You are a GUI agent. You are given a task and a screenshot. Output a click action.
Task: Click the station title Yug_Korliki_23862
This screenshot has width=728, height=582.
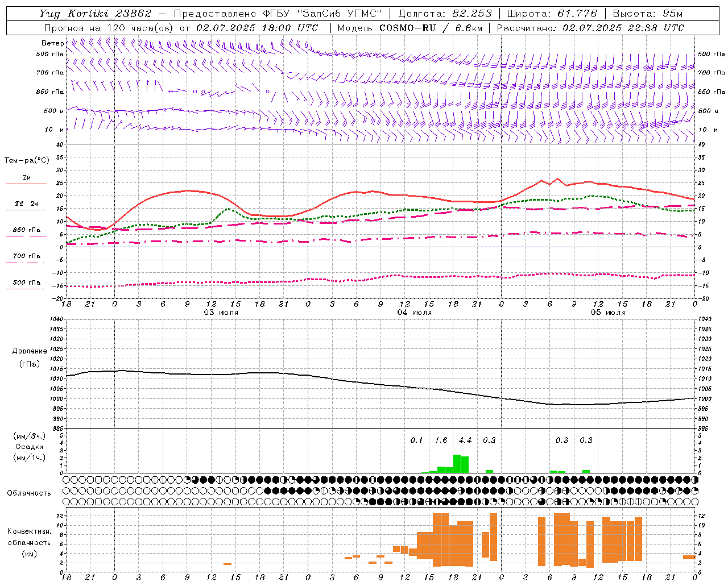96,14
